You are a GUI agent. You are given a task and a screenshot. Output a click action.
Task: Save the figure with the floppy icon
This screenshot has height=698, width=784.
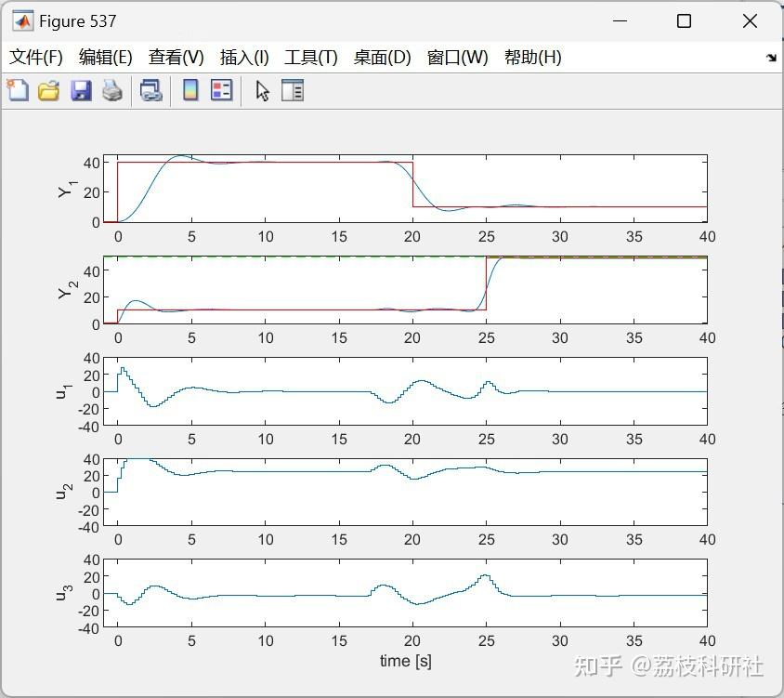tap(81, 91)
